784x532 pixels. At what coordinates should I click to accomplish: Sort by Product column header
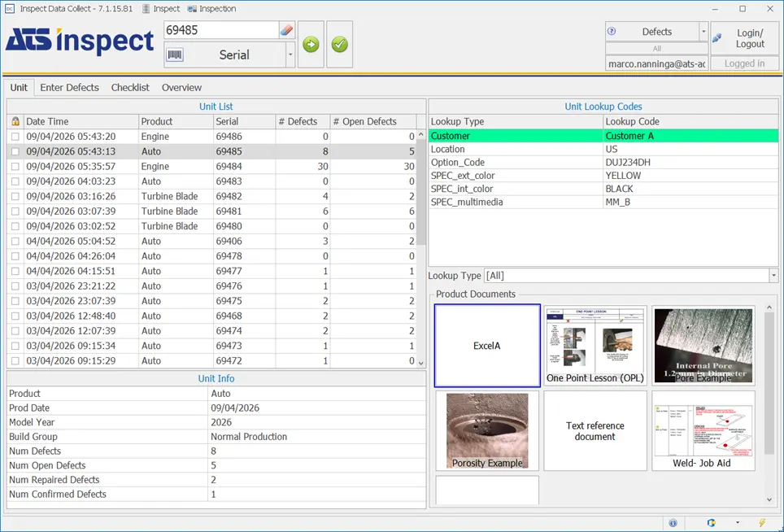[x=176, y=121]
